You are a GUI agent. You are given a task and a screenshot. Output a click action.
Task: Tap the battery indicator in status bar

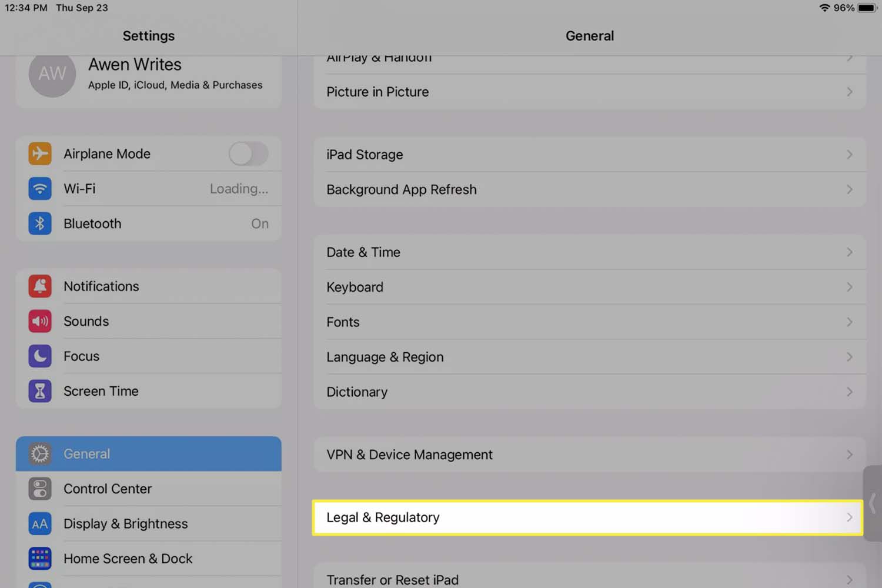click(867, 8)
